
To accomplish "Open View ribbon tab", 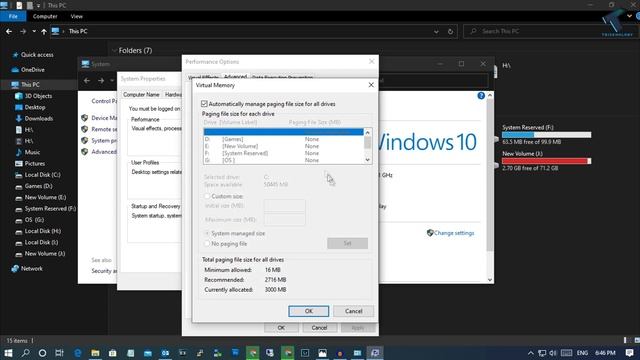I will pyautogui.click(x=76, y=16).
